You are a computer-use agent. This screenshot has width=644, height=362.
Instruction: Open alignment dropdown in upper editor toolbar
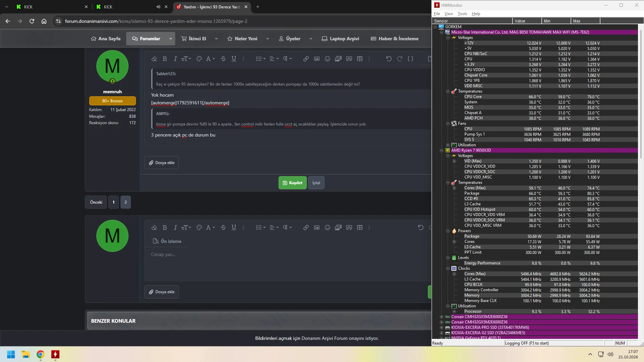(274, 59)
